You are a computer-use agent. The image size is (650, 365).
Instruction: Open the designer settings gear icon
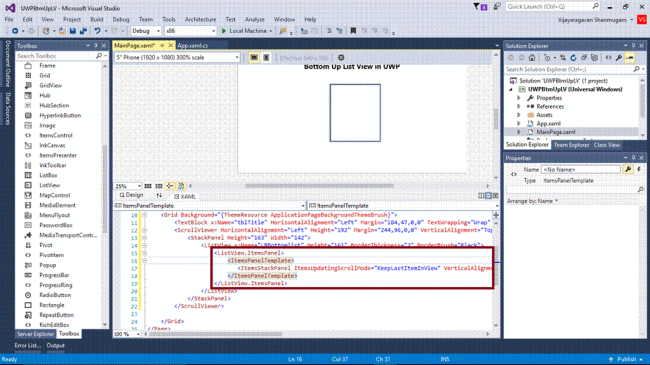pos(341,58)
